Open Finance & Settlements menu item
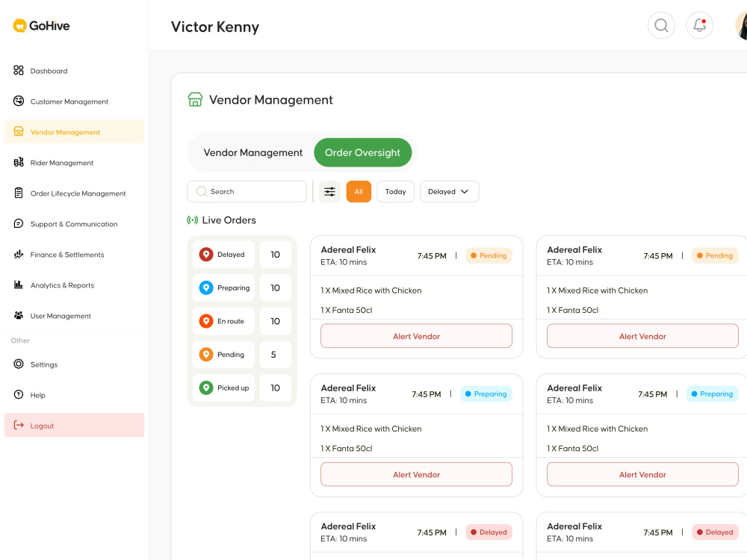 click(74, 255)
